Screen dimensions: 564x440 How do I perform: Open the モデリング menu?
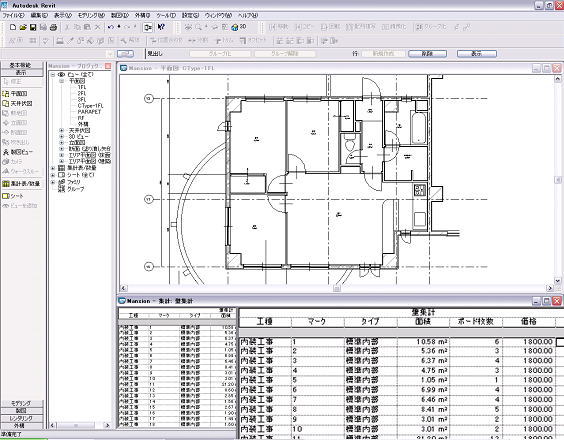(91, 15)
